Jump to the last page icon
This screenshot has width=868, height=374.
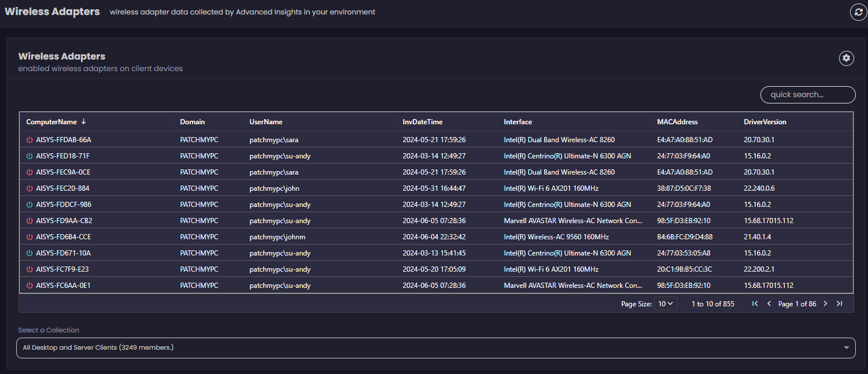pos(839,304)
